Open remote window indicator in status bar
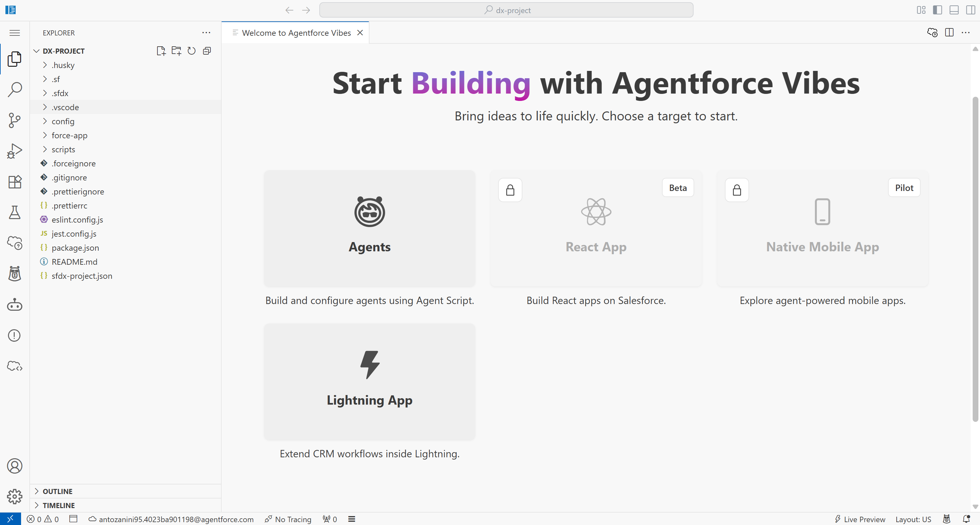The width and height of the screenshot is (980, 525). pyautogui.click(x=10, y=519)
